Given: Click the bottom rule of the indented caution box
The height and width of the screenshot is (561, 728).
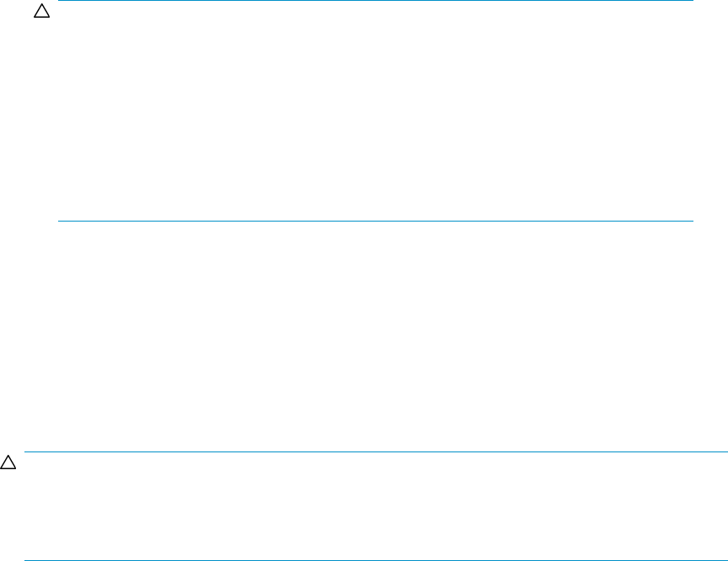Looking at the screenshot, I should pyautogui.click(x=375, y=222).
